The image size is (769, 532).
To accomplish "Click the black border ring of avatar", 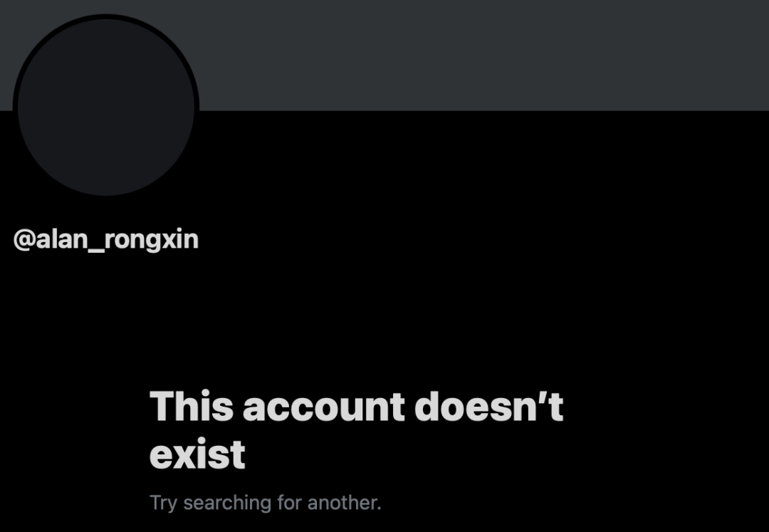I will tap(106, 16).
